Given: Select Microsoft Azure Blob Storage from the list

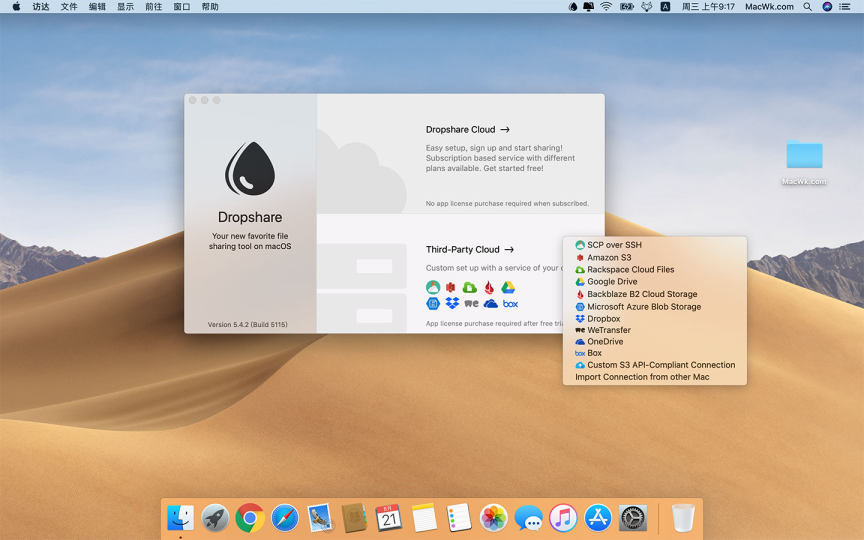Looking at the screenshot, I should [x=643, y=307].
